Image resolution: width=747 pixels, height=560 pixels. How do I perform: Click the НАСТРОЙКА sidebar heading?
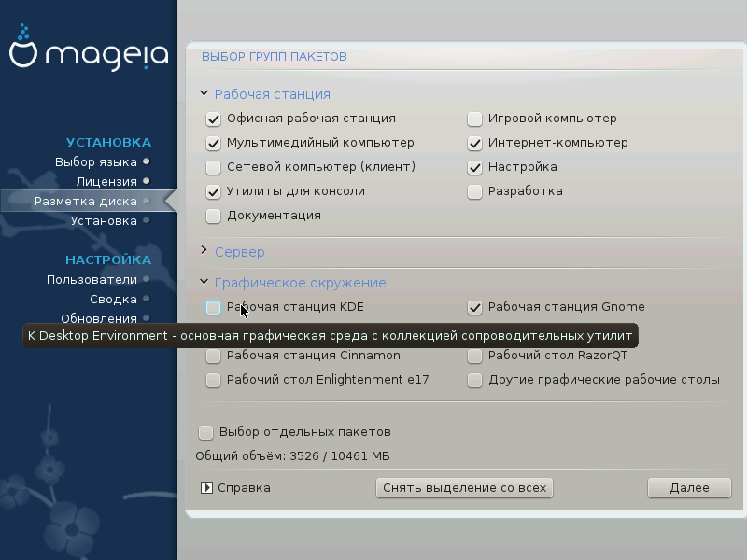point(108,260)
